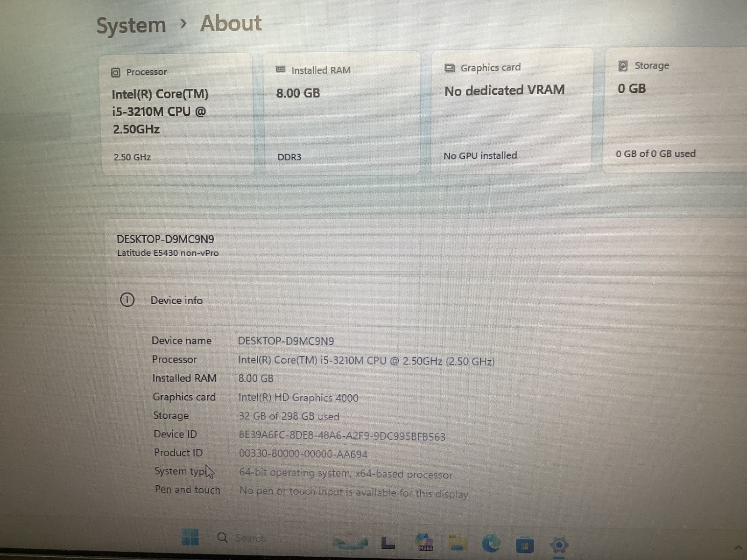
Task: Click the Device name value DESKTOP-D9MC9N9
Action: (286, 341)
